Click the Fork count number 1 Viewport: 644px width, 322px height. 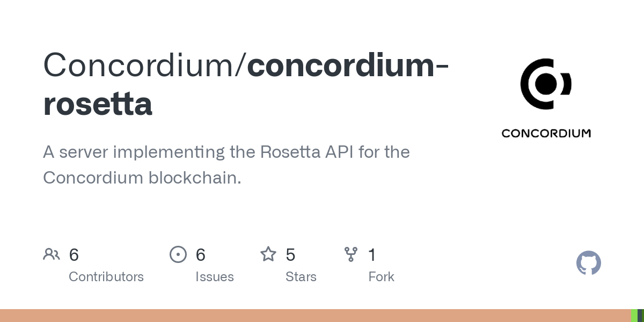point(372,254)
